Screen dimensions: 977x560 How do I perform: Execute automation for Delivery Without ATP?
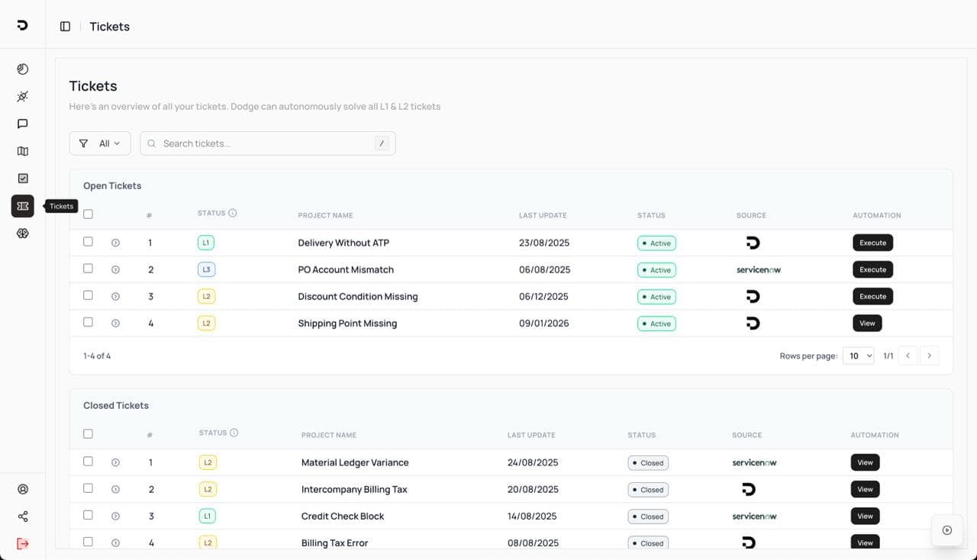click(x=872, y=243)
